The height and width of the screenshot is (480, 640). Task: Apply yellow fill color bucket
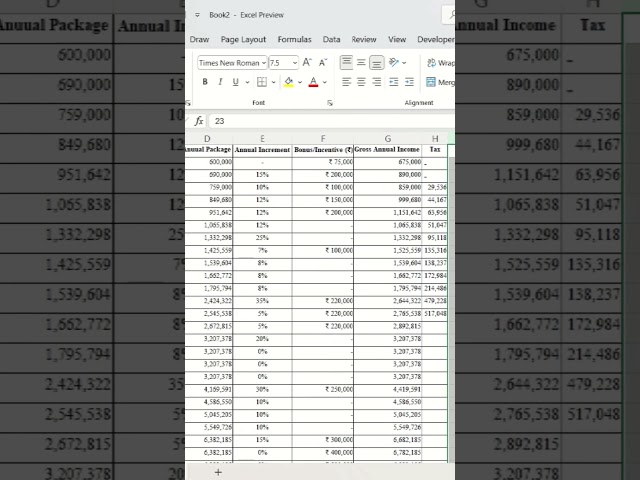pos(289,82)
